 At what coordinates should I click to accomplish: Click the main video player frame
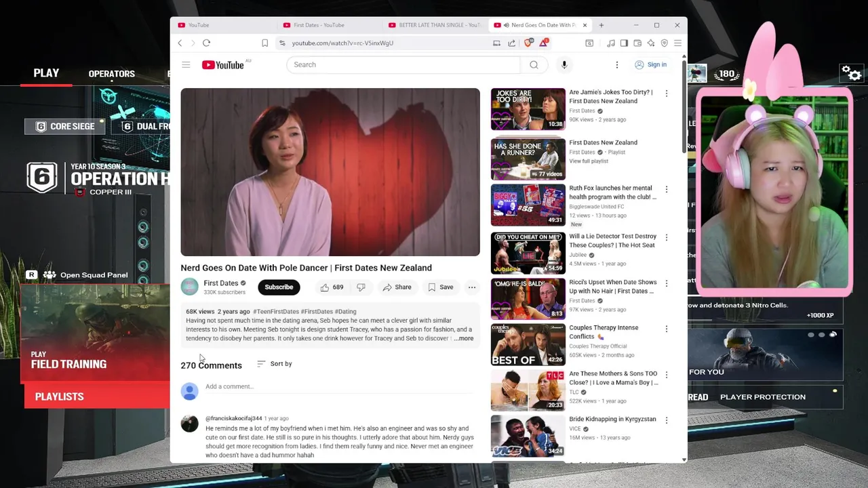click(x=330, y=172)
